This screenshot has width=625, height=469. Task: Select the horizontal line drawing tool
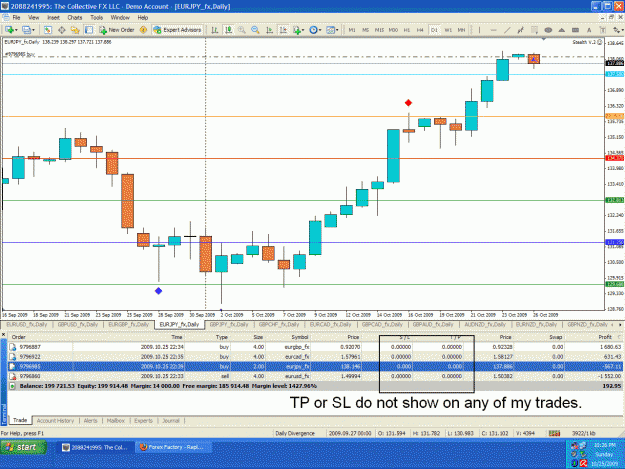click(493, 30)
